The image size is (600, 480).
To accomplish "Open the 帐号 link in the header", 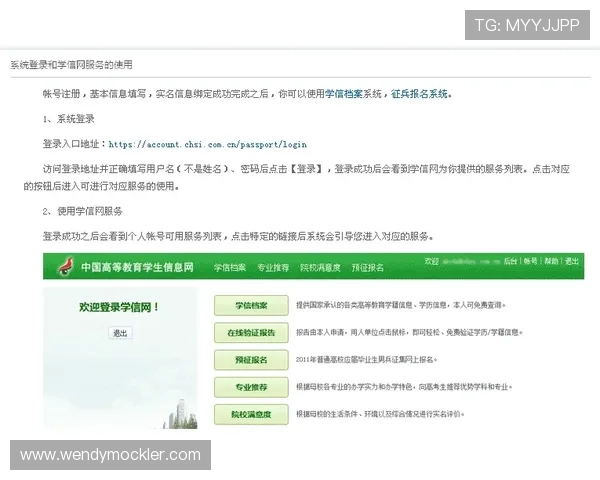I will [530, 261].
